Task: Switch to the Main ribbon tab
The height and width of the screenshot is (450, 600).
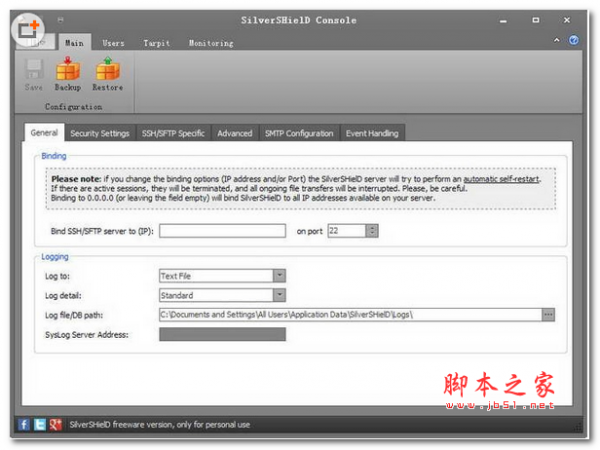Action: coord(74,42)
